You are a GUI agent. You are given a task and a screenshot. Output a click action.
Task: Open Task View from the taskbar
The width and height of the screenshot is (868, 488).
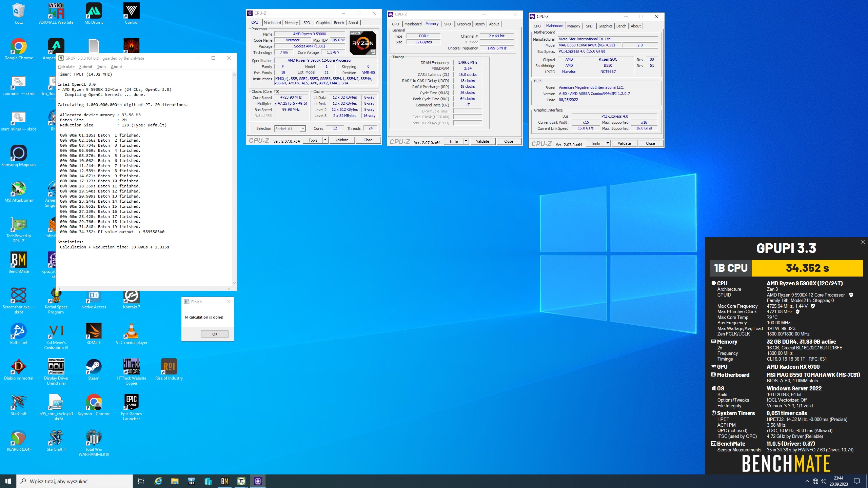click(141, 481)
